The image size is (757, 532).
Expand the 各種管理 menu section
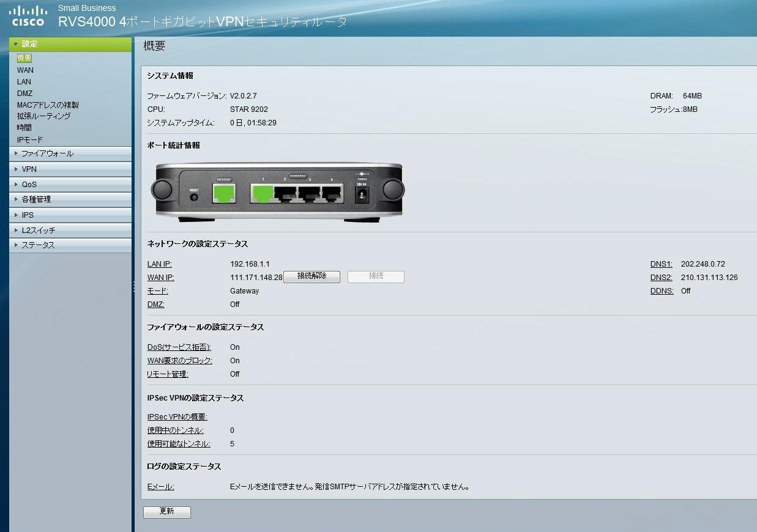[x=70, y=199]
